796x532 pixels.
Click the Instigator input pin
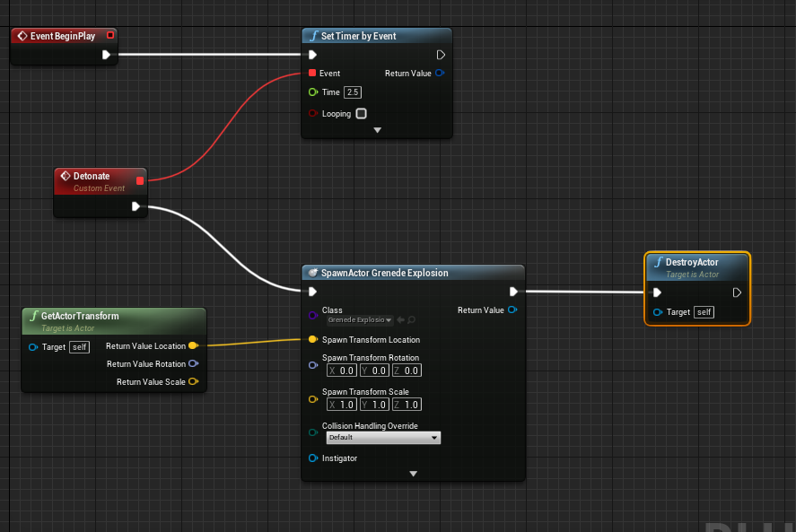click(x=313, y=458)
